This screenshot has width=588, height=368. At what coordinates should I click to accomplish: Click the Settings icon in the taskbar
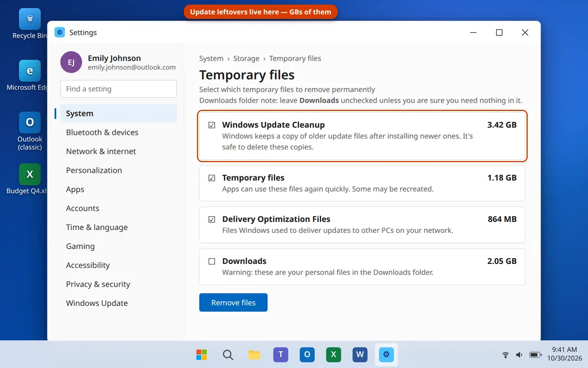coord(386,354)
